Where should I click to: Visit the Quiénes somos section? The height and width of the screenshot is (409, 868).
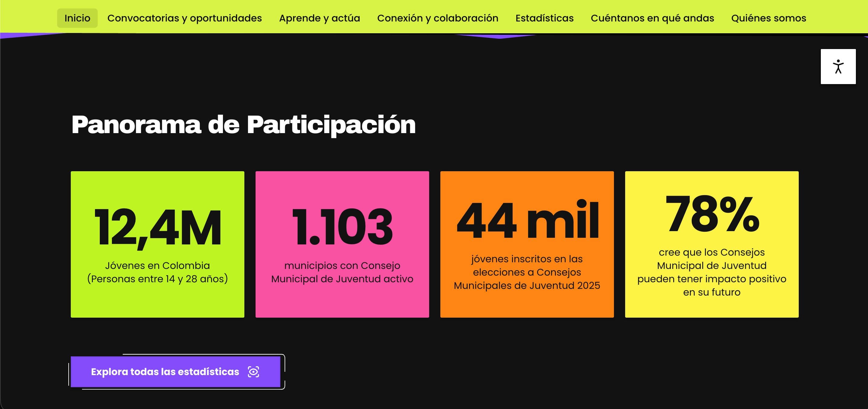coord(768,18)
